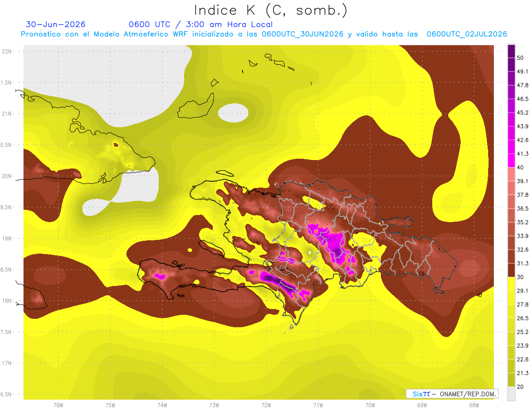This screenshot has width=532, height=411.
Task: Click longitude axis label "73W"
Action: coord(214,404)
